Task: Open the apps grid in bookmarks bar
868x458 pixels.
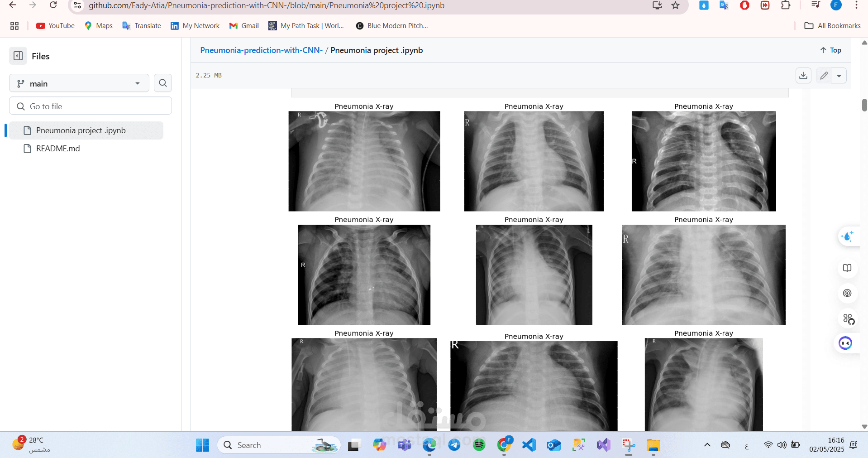Action: 14,26
